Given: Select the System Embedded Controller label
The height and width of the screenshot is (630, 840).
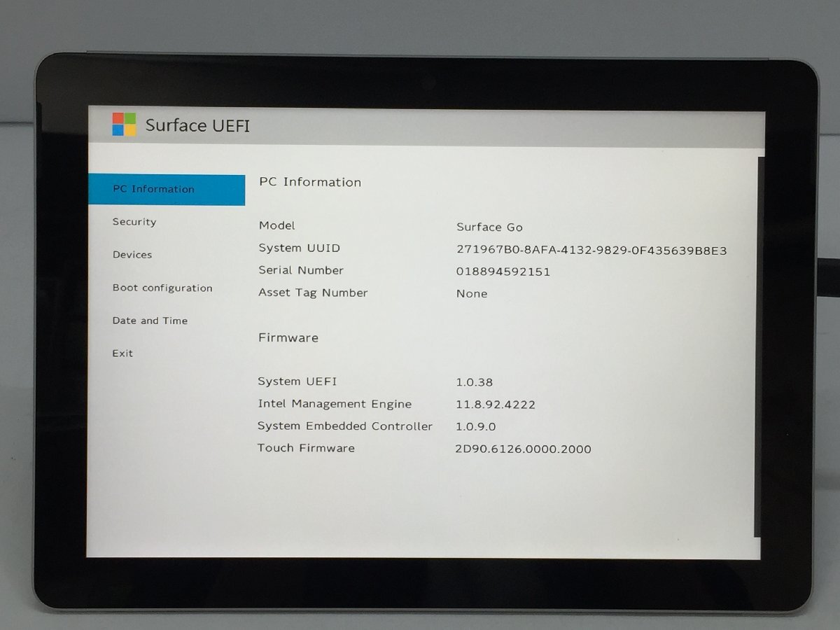Looking at the screenshot, I should pos(345,426).
